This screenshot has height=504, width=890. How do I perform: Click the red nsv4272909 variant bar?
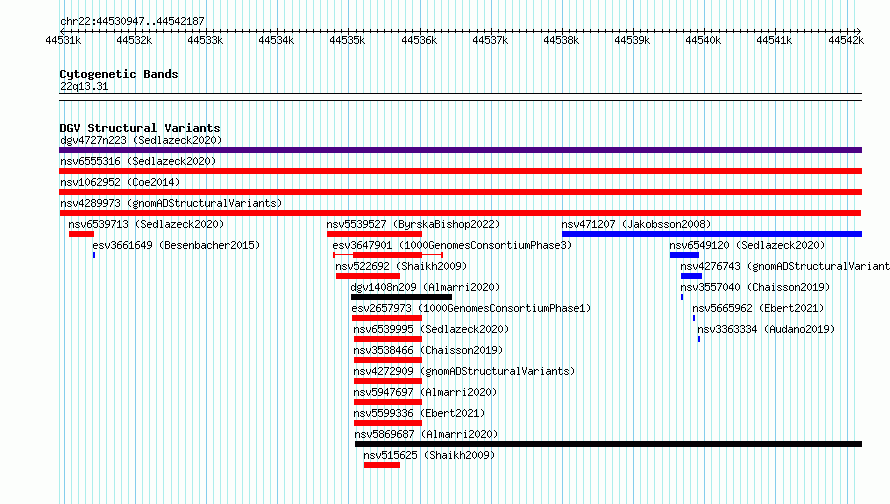[x=388, y=381]
